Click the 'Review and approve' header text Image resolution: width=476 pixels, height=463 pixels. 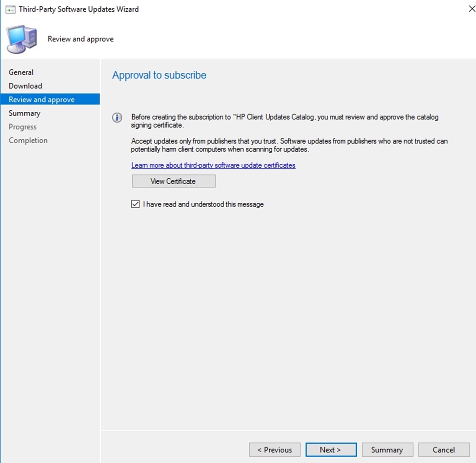point(81,39)
